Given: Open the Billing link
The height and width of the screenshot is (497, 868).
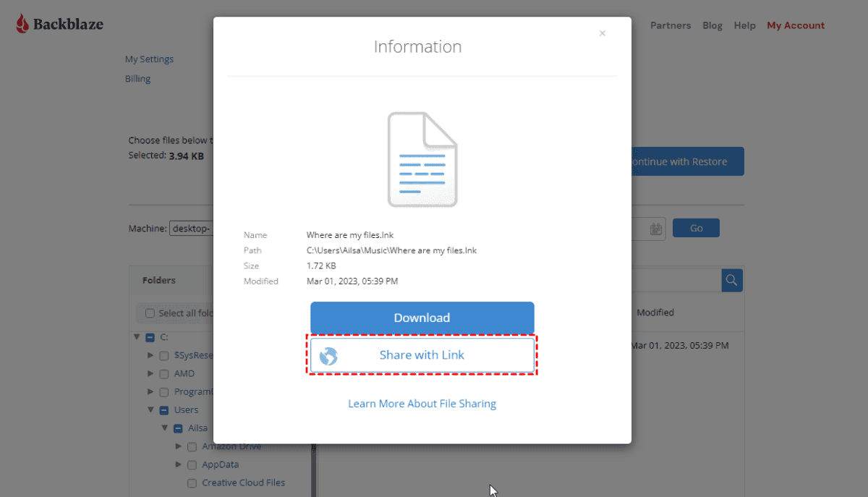Looking at the screenshot, I should coord(138,79).
